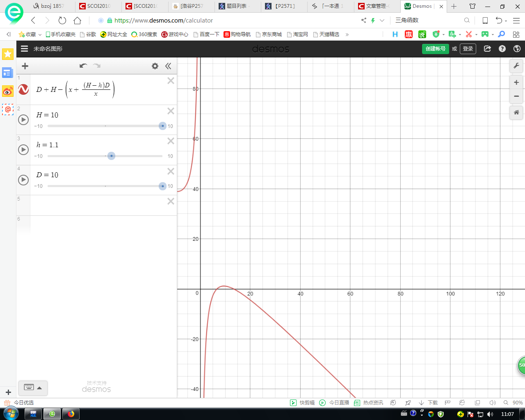Go to the browser home page

coord(77,21)
